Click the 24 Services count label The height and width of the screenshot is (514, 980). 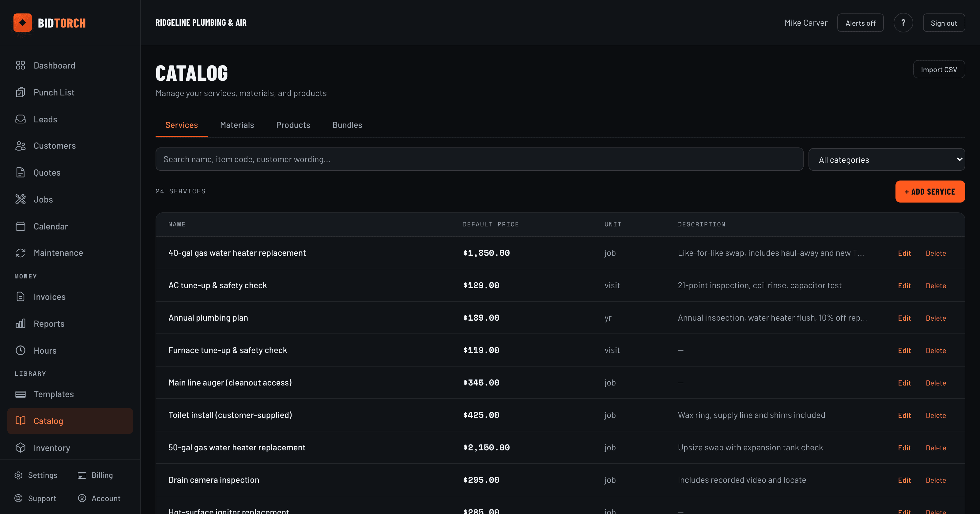180,191
